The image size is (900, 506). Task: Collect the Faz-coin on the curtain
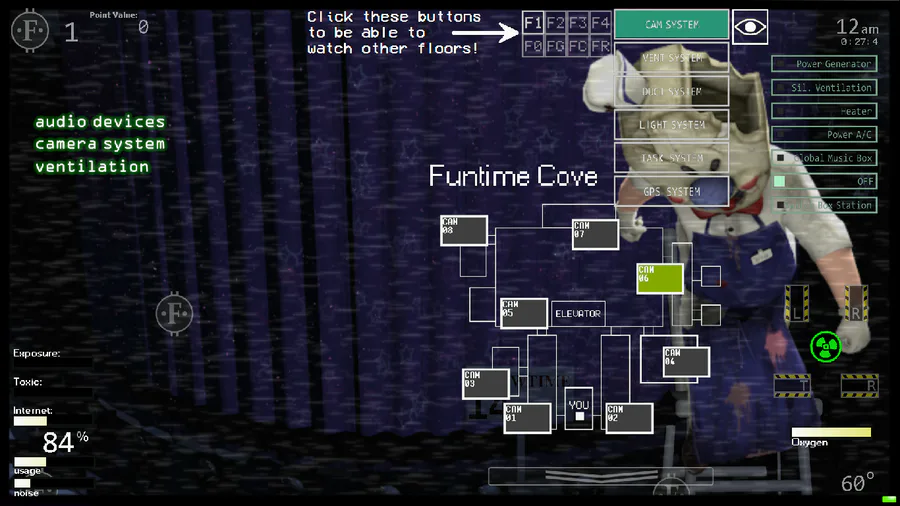click(174, 313)
